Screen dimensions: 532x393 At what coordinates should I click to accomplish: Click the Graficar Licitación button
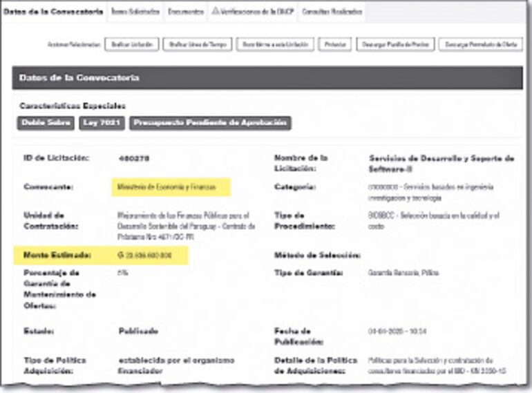point(133,44)
